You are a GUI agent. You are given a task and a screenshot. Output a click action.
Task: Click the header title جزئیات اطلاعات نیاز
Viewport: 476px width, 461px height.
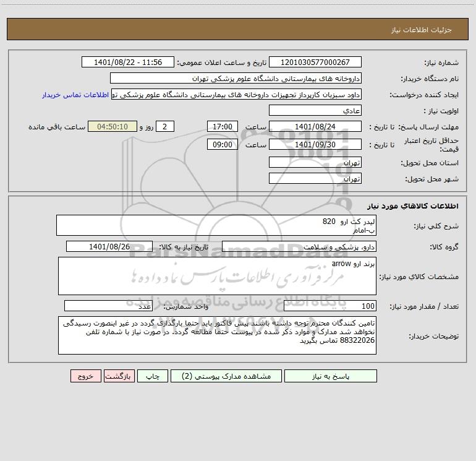(422, 30)
